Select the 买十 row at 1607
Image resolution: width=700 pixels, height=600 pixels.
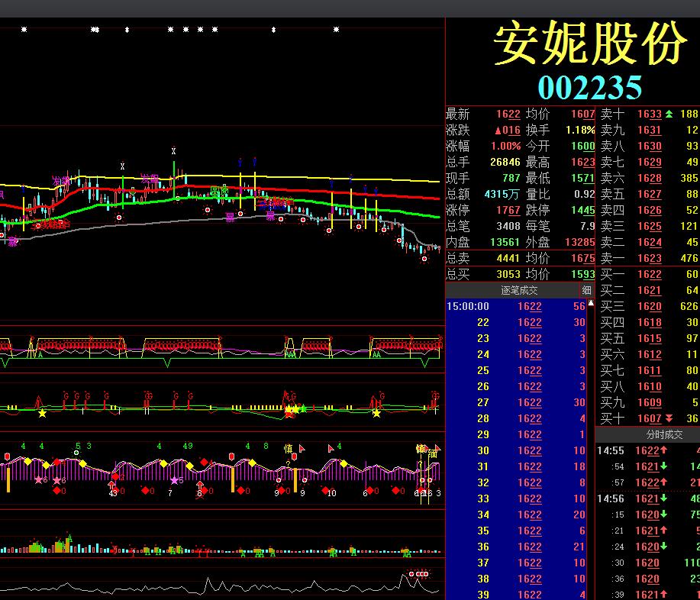(x=648, y=419)
